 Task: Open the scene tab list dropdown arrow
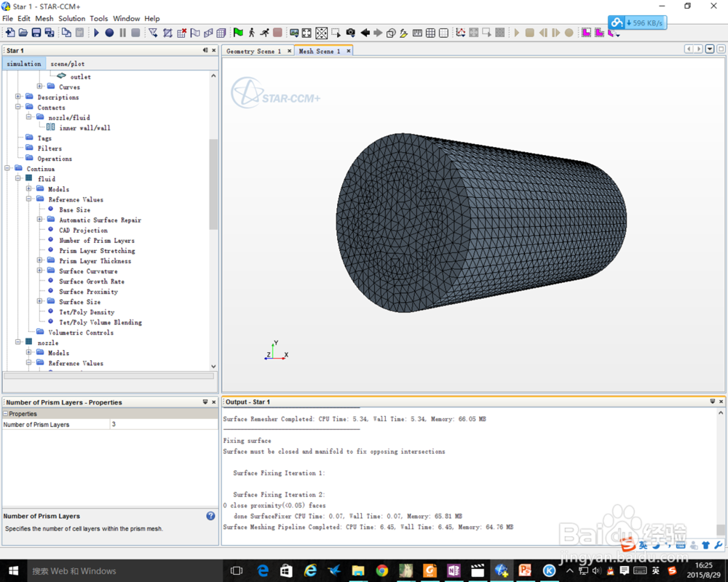pyautogui.click(x=709, y=49)
